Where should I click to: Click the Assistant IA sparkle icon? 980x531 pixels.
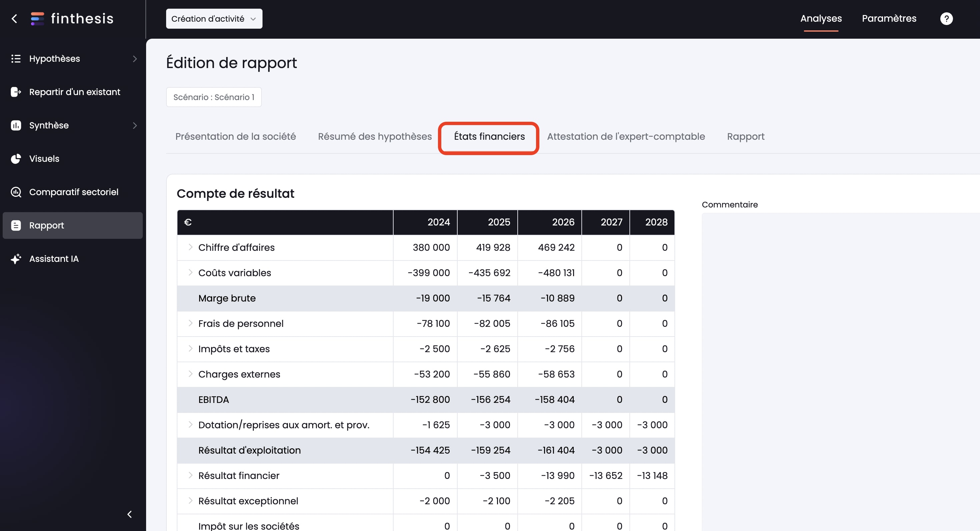16,258
